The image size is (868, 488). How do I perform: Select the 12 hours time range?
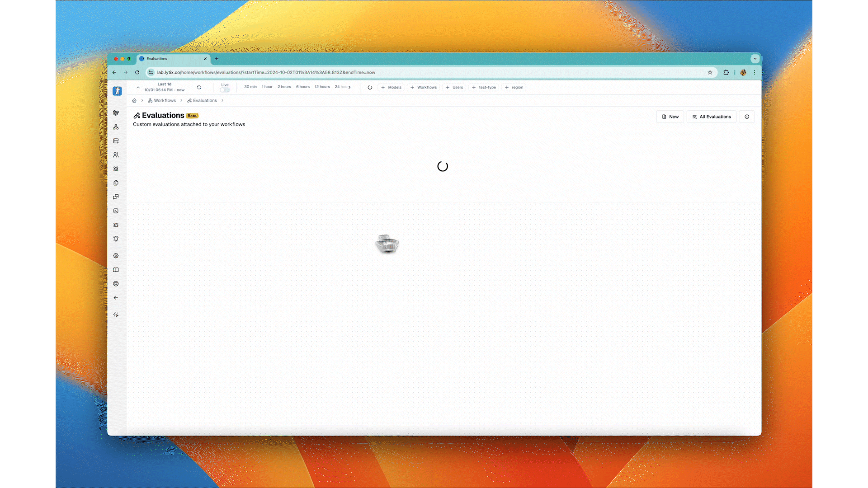[322, 87]
